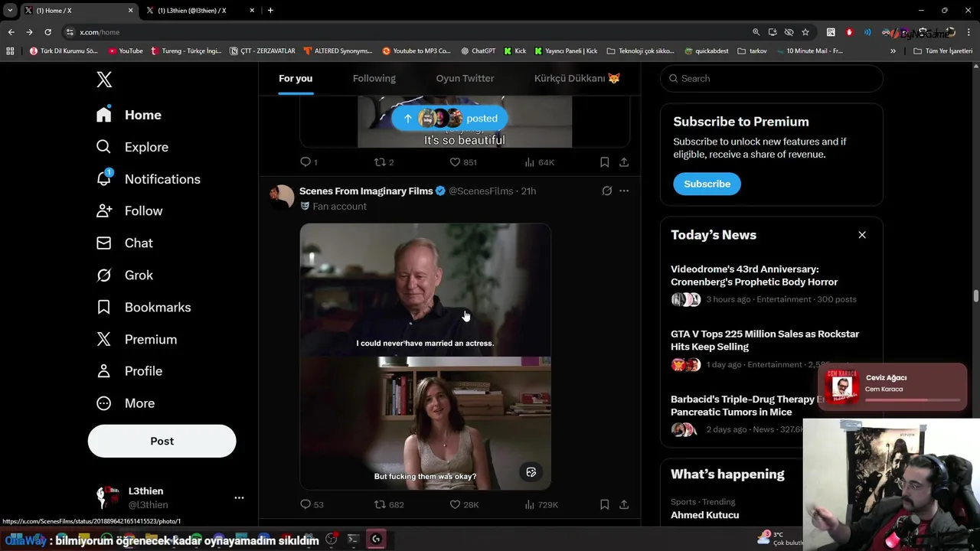Click Subscribe in the Premium card
The width and height of the screenshot is (980, 551).
coord(707,184)
